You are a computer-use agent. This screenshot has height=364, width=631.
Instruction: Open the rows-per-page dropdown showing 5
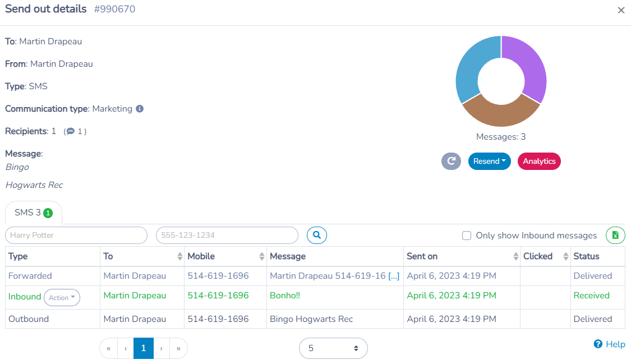333,348
